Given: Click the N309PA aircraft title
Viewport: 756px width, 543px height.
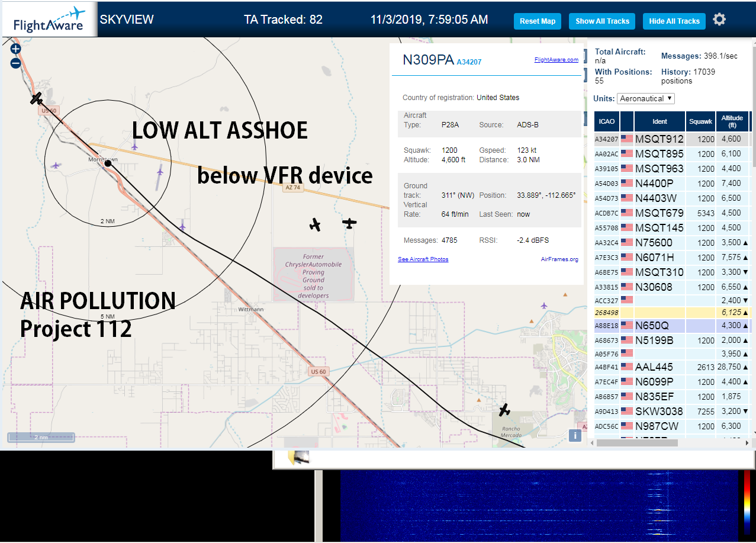Looking at the screenshot, I should click(428, 60).
